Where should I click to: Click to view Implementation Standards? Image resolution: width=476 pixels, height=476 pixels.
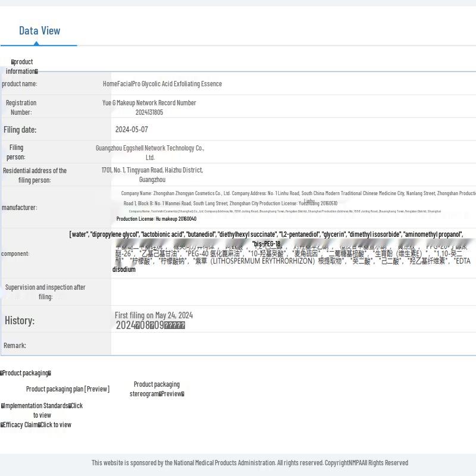coord(42,411)
